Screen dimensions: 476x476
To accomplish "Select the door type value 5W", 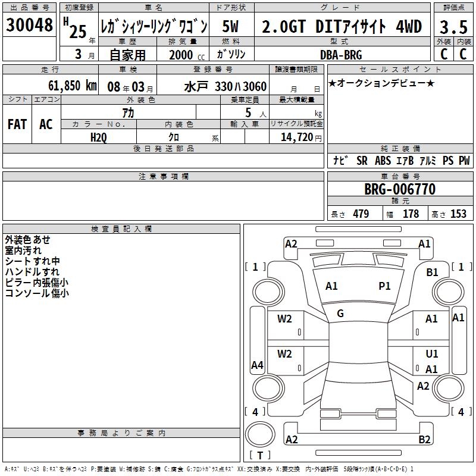I will click(x=230, y=26).
